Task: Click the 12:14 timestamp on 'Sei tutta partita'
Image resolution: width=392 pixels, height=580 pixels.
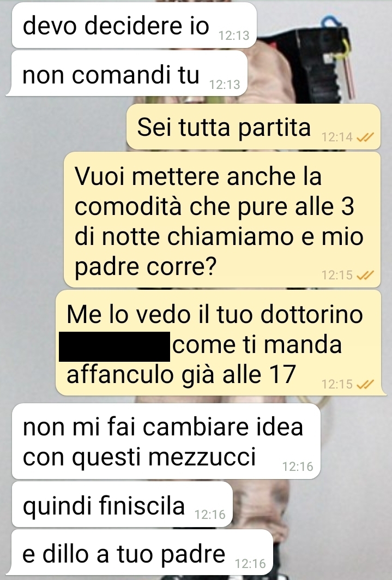Action: (x=337, y=137)
